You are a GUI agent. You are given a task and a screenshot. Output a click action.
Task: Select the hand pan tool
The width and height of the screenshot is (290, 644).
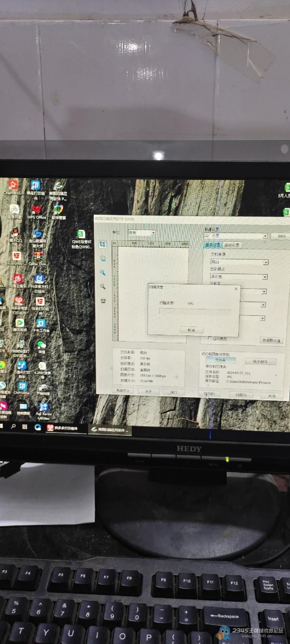tap(103, 258)
